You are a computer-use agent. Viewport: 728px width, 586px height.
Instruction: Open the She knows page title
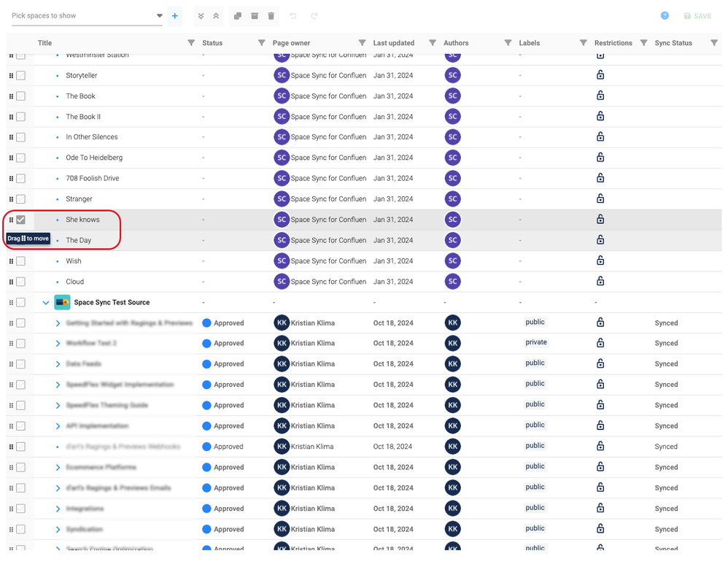pyautogui.click(x=82, y=220)
